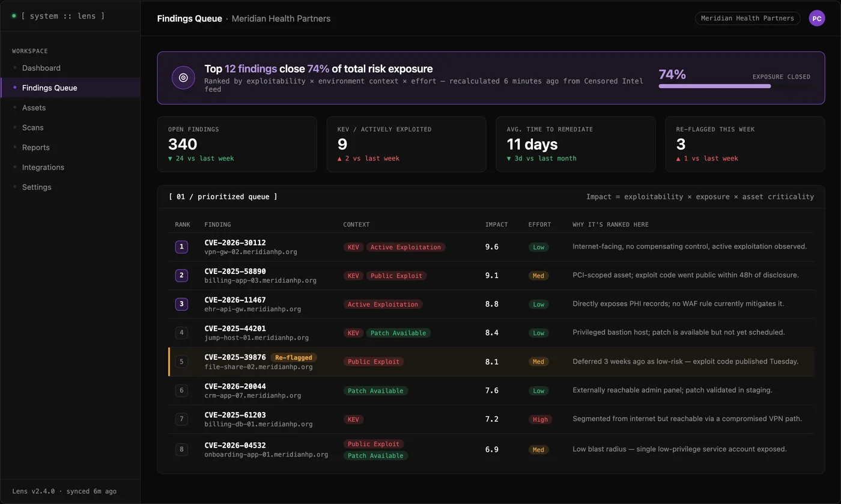The image size is (841, 504).
Task: Select Findings Queue in the sidebar
Action: click(x=70, y=88)
